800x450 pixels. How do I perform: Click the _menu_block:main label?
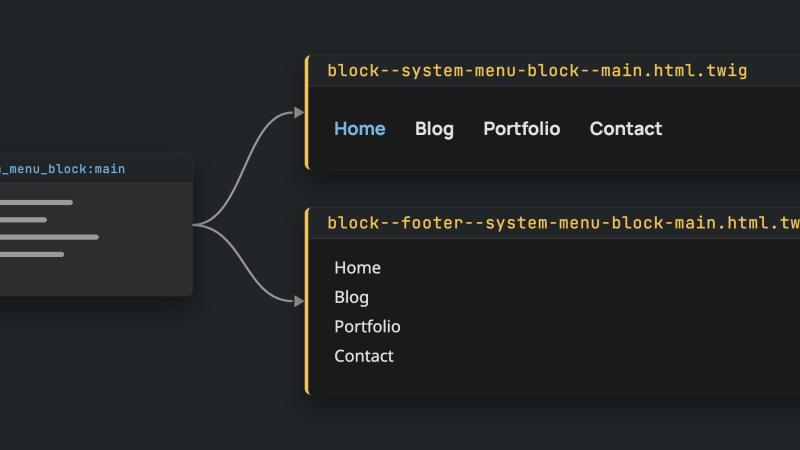click(x=62, y=169)
